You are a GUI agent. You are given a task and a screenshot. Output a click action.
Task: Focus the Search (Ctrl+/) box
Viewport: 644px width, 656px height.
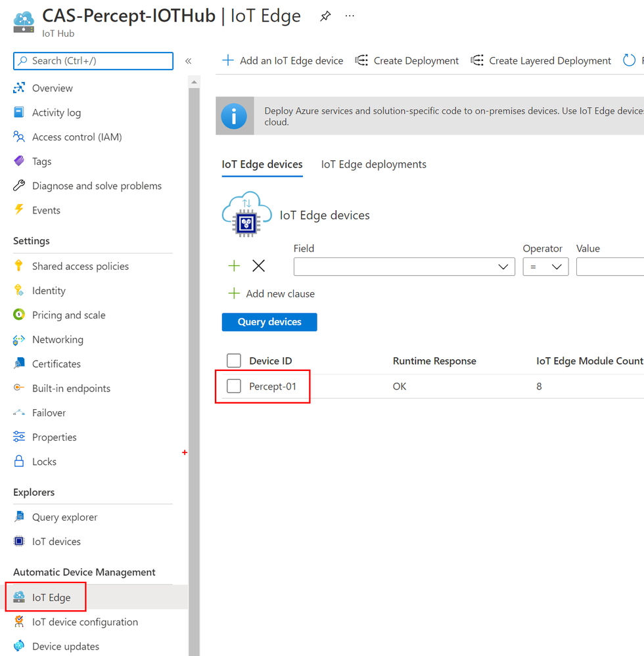(93, 61)
